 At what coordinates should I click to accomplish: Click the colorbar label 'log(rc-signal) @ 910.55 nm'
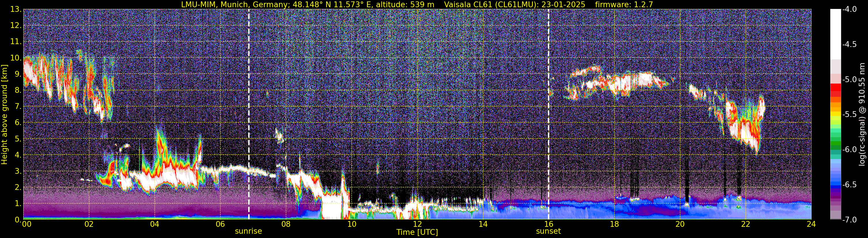862,114
